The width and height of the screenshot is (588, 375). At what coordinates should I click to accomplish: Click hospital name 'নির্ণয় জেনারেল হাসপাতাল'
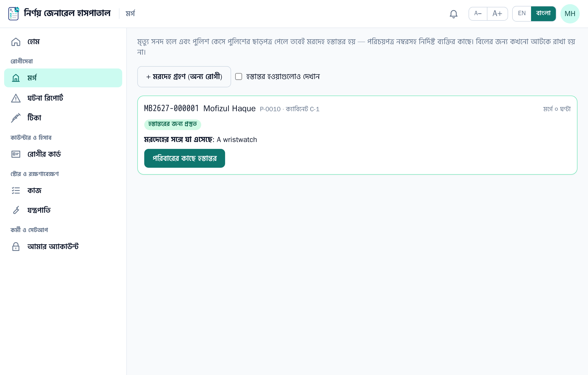pyautogui.click(x=67, y=13)
